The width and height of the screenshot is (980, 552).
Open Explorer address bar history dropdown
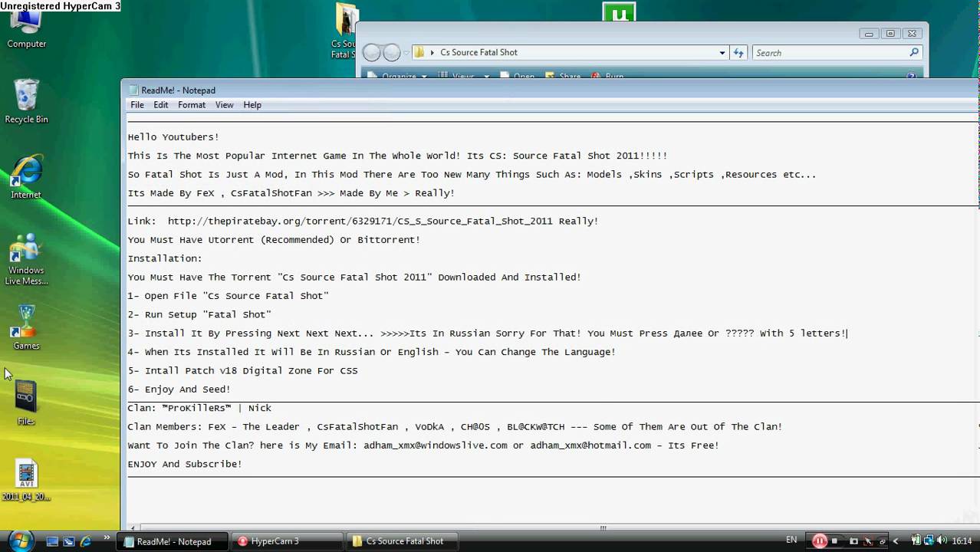(722, 53)
